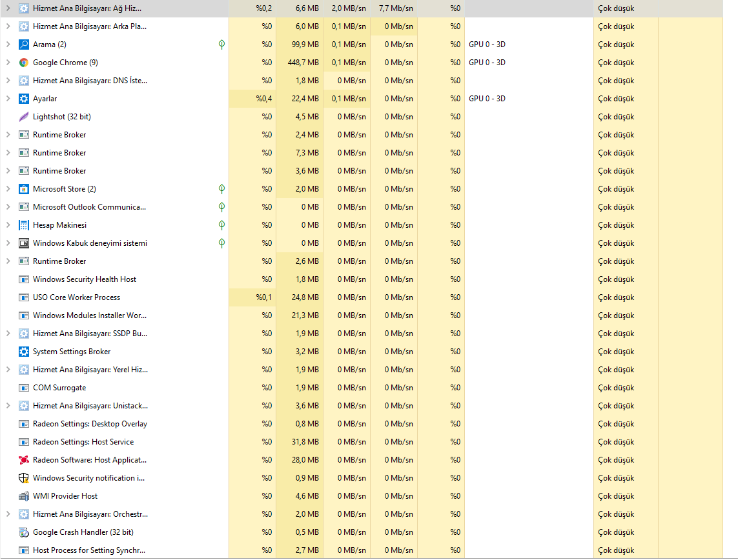Click the 28,0 MB Radeon Software memory value
The width and height of the screenshot is (738, 560).
tap(305, 460)
